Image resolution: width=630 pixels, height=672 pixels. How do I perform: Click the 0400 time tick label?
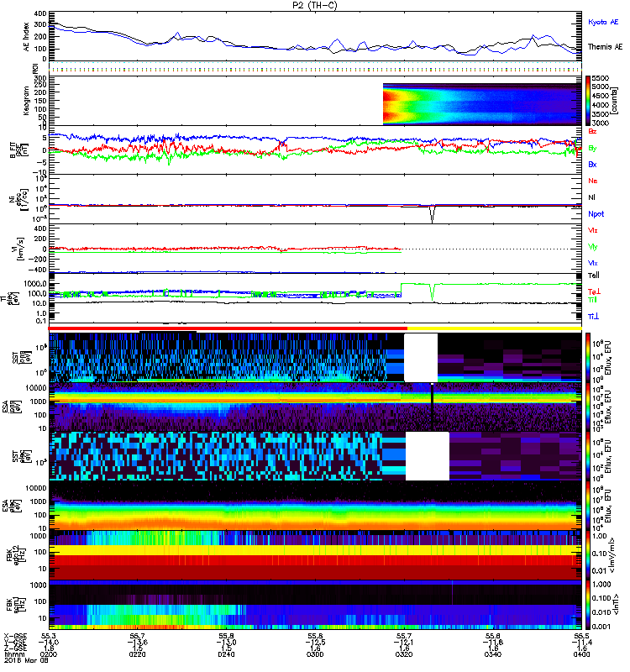(581, 654)
